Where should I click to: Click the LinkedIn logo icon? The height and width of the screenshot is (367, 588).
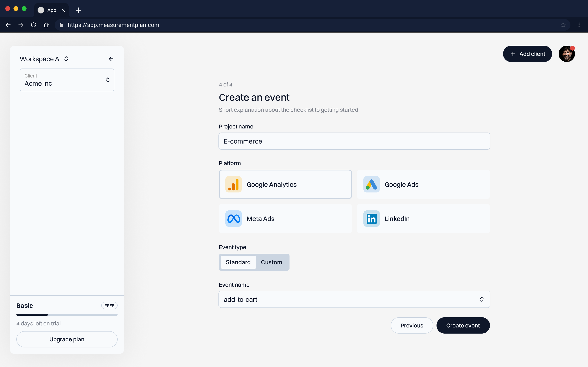click(371, 218)
